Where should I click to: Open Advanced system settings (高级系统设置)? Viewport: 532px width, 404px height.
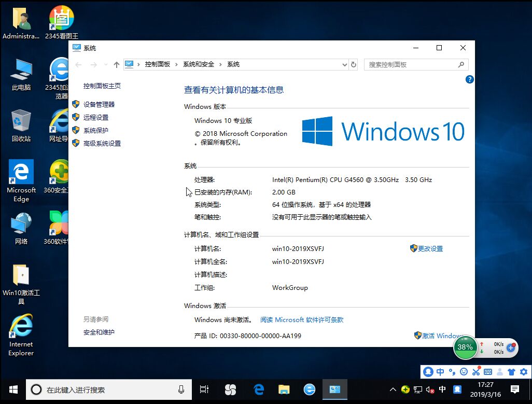[102, 144]
